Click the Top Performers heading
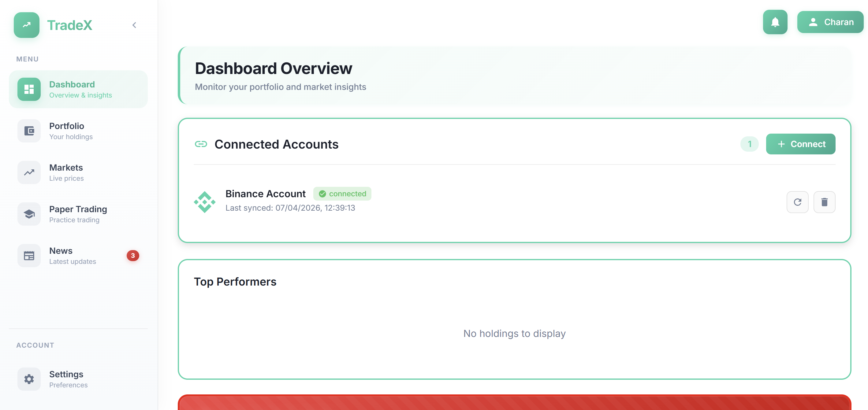 click(235, 281)
